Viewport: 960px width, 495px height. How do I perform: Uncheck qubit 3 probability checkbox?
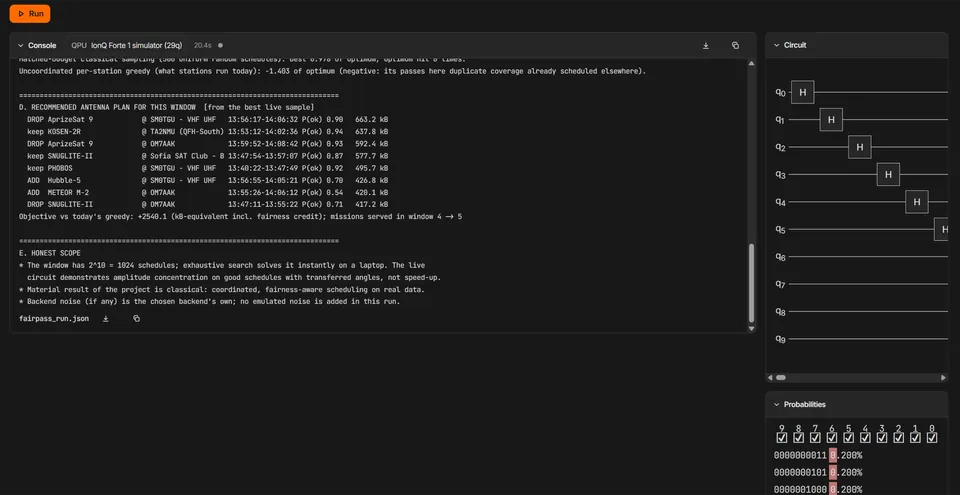pyautogui.click(x=882, y=437)
